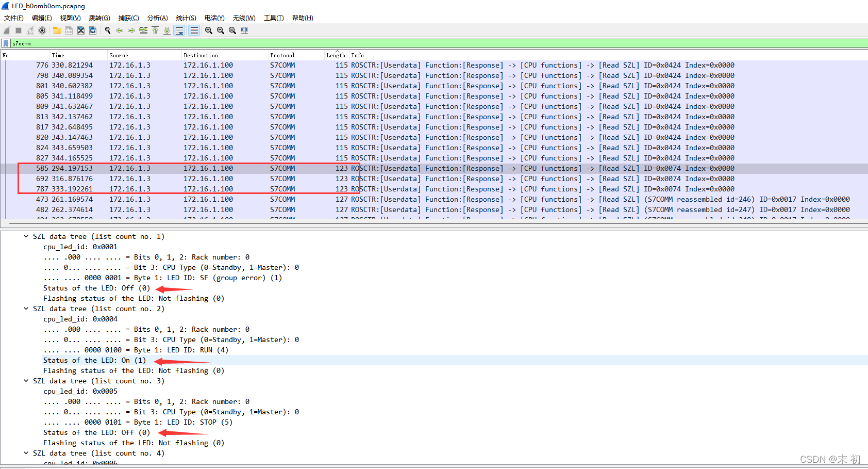Select packet 585 in the list

coord(434,168)
